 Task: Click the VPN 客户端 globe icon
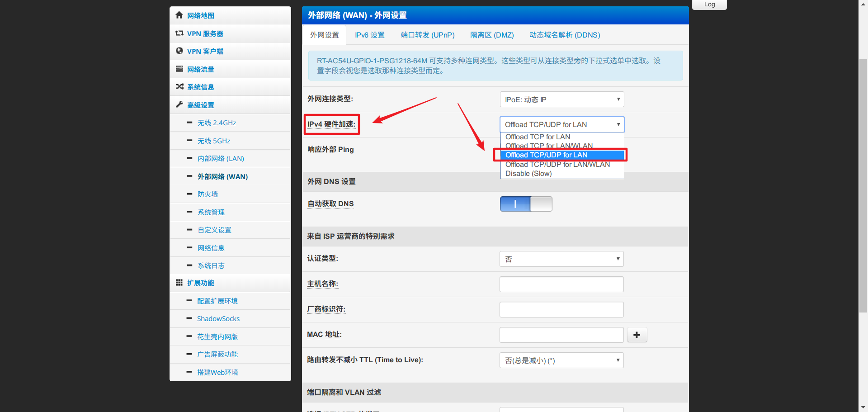pos(179,51)
